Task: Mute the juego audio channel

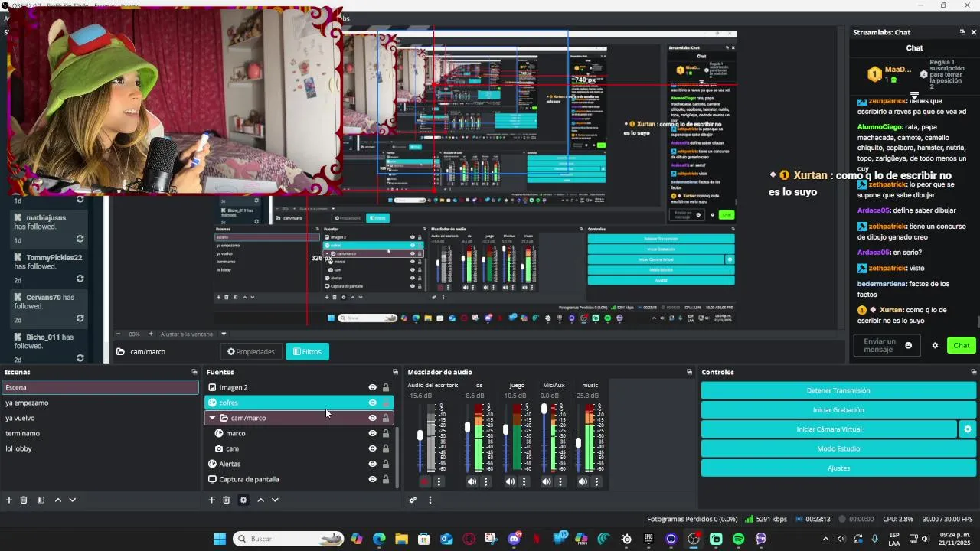Action: coord(510,481)
